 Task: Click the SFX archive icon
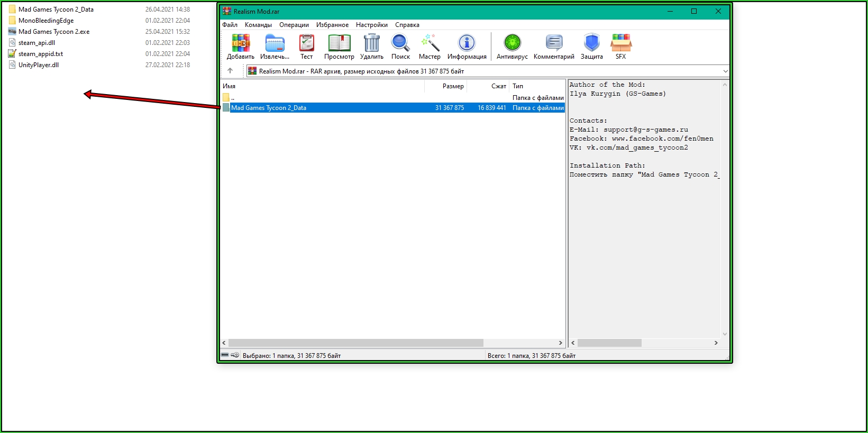[621, 43]
